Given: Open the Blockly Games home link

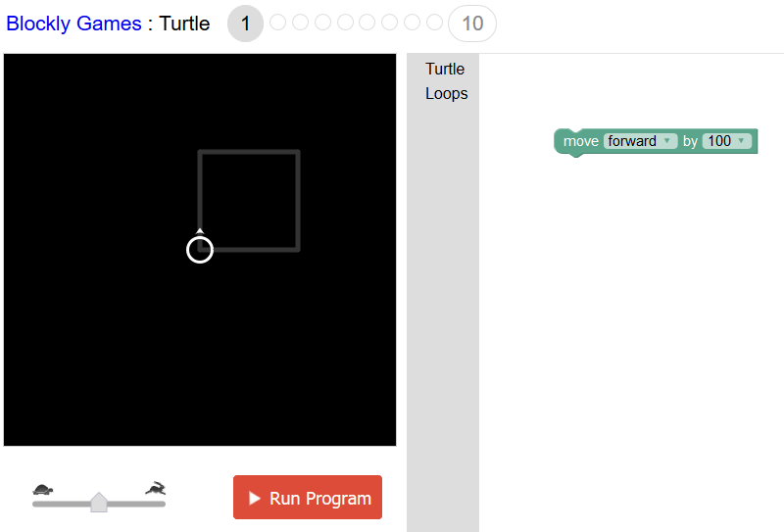Looking at the screenshot, I should (73, 24).
